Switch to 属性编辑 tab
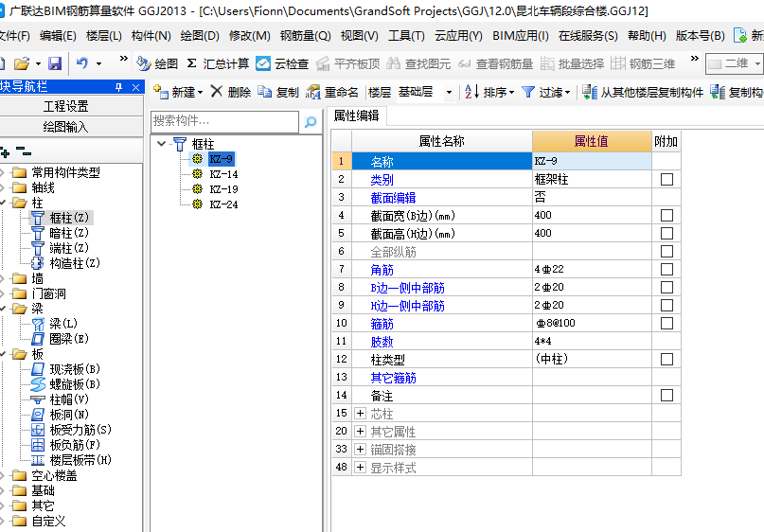 [x=356, y=115]
